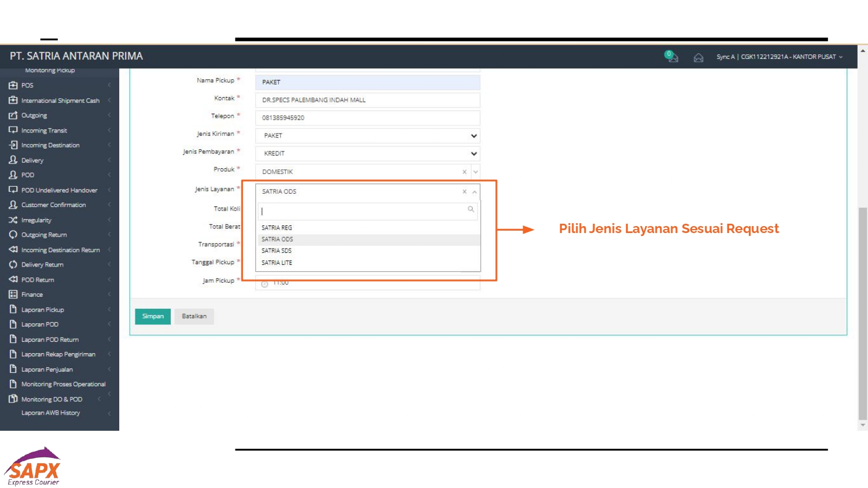Open the mail inbox icon in header

pos(698,58)
